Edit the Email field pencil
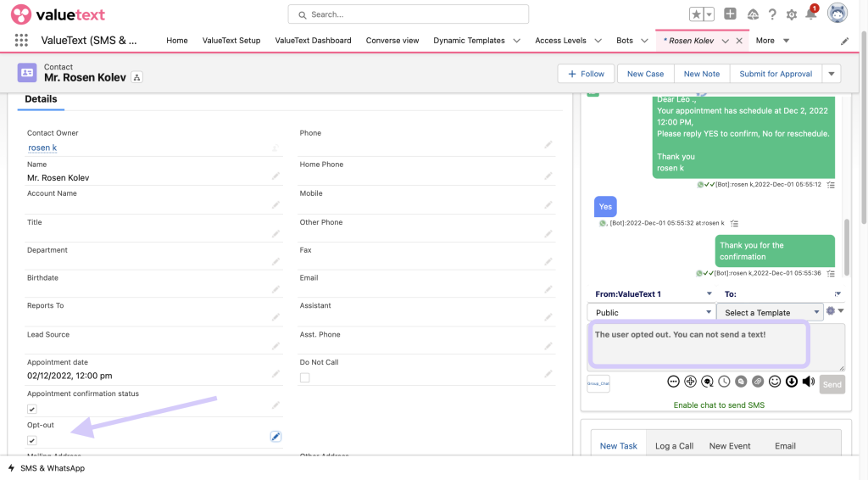 (548, 289)
